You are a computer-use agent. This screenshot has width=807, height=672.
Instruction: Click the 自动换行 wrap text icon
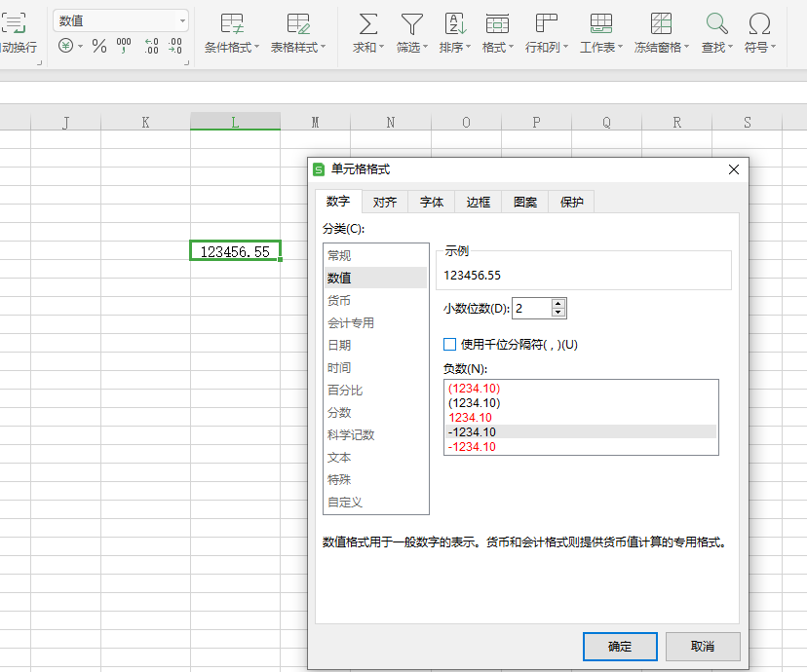(14, 23)
